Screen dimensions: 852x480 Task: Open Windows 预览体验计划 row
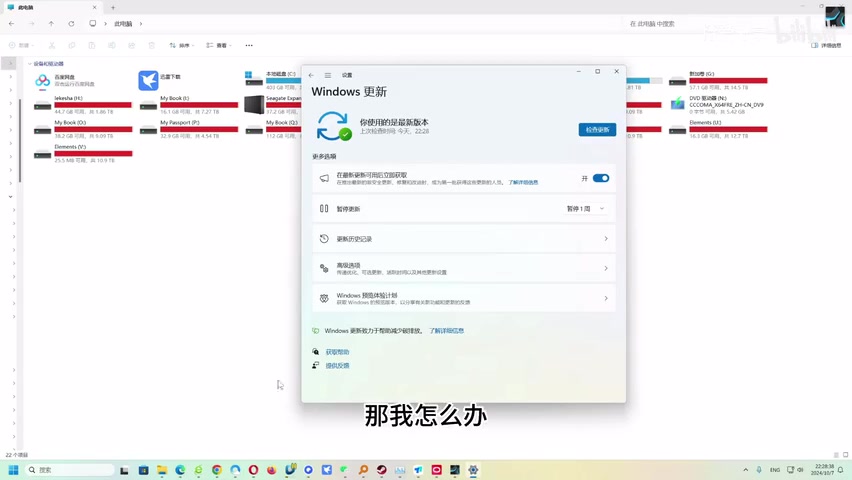point(464,298)
